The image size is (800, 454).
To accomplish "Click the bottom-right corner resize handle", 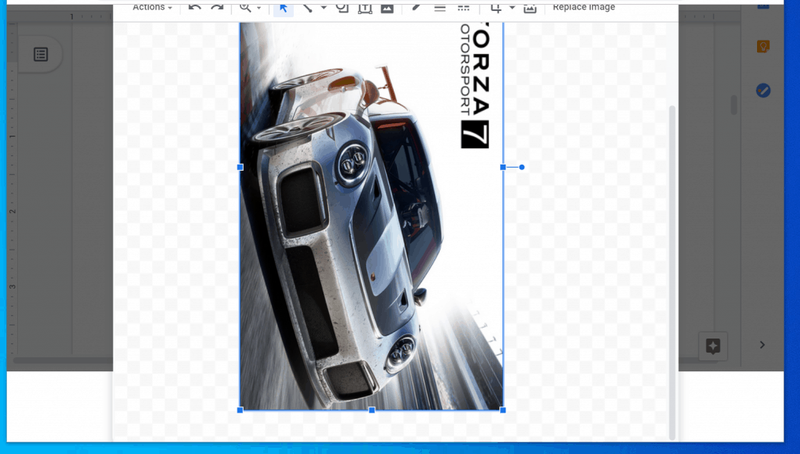I will coord(503,410).
